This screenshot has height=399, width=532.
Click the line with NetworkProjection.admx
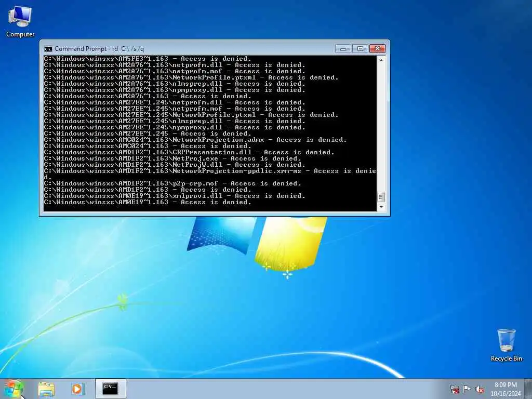pyautogui.click(x=195, y=140)
